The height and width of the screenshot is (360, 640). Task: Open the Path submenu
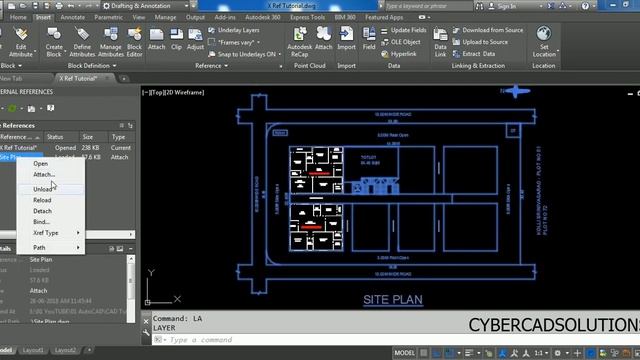[51, 247]
